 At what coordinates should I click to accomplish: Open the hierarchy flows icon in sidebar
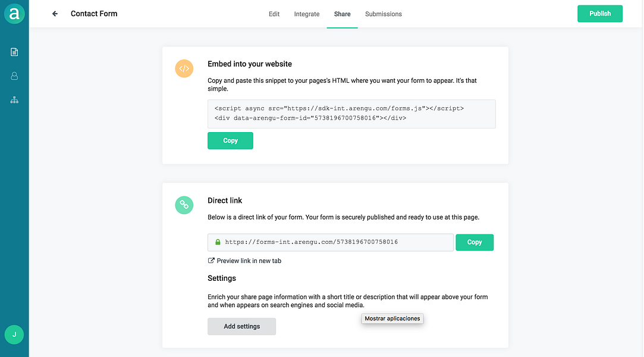pos(14,100)
